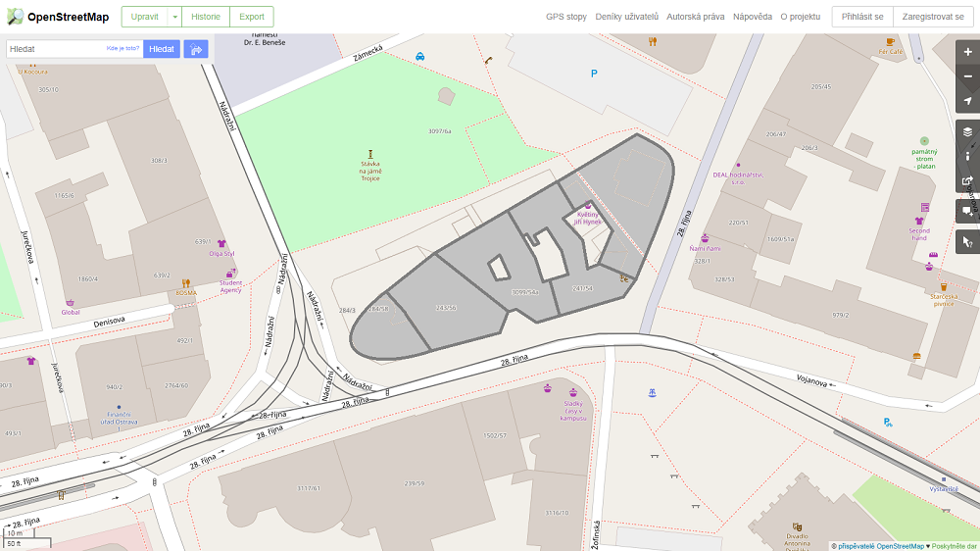Click the building labeled 979/2

pyautogui.click(x=841, y=316)
